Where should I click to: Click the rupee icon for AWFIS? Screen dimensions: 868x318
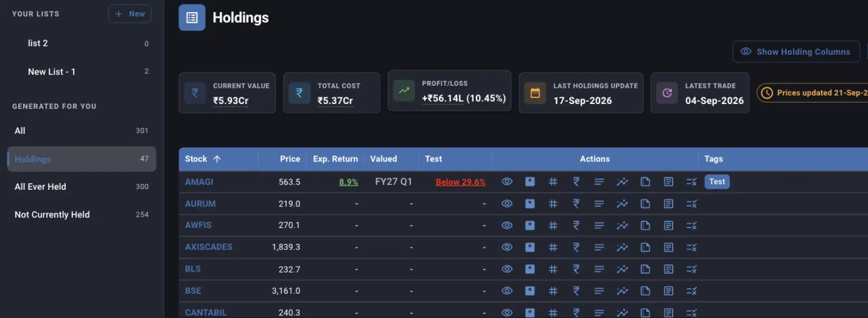pyautogui.click(x=576, y=225)
